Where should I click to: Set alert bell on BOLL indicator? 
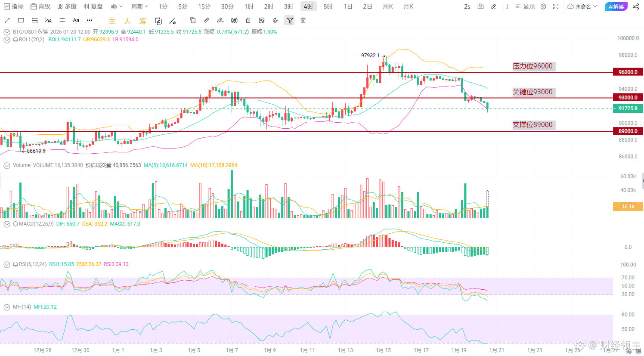[15, 40]
